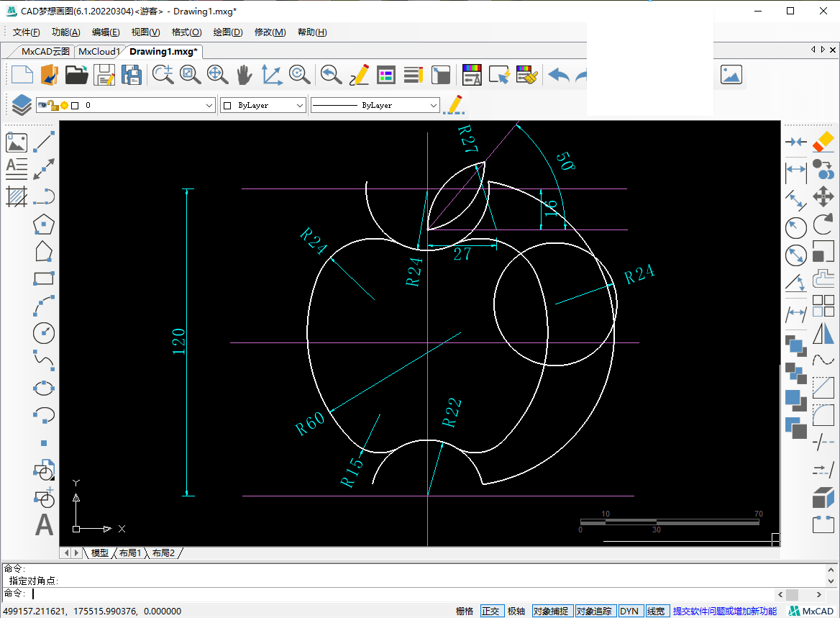Toggle 正交 ortho mode
The image size is (840, 618).
tap(490, 611)
